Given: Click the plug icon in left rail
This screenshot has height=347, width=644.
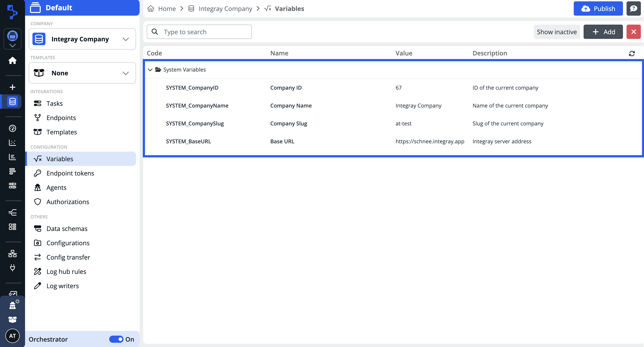Looking at the screenshot, I should pos(12,268).
